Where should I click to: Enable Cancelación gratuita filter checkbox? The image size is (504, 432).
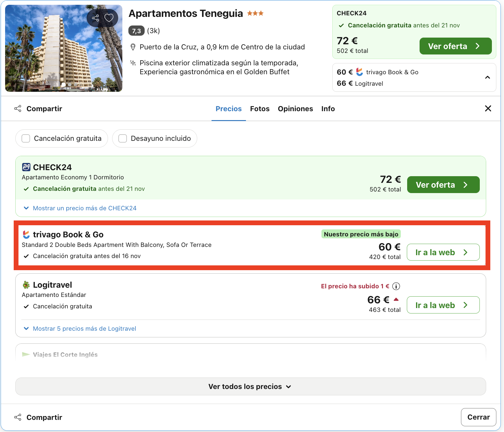pyautogui.click(x=26, y=138)
